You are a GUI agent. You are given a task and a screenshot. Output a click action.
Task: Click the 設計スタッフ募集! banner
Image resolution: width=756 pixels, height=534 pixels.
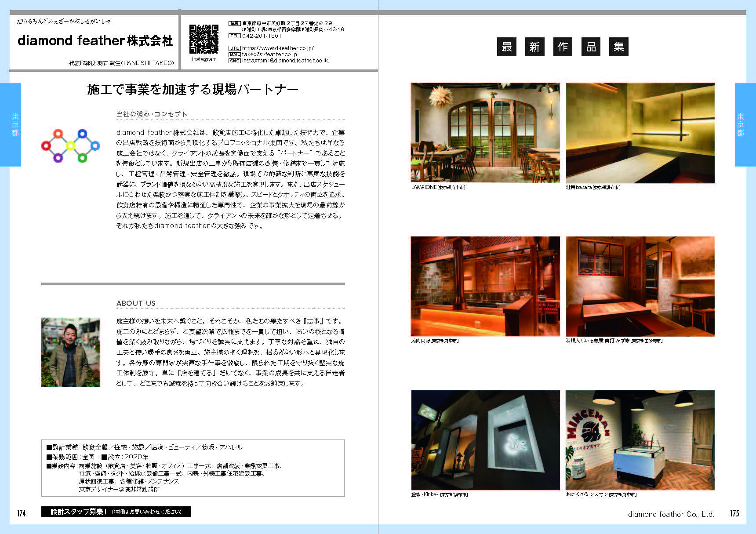tap(116, 512)
